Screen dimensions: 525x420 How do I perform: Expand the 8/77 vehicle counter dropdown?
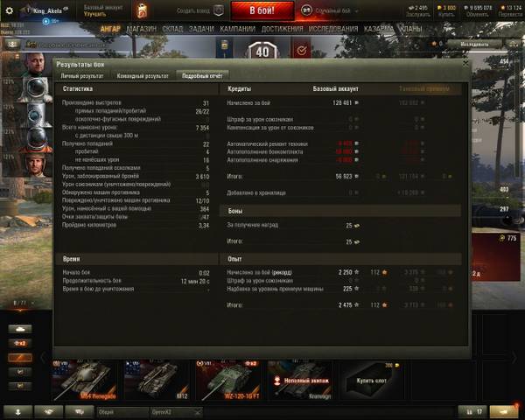click(32, 303)
